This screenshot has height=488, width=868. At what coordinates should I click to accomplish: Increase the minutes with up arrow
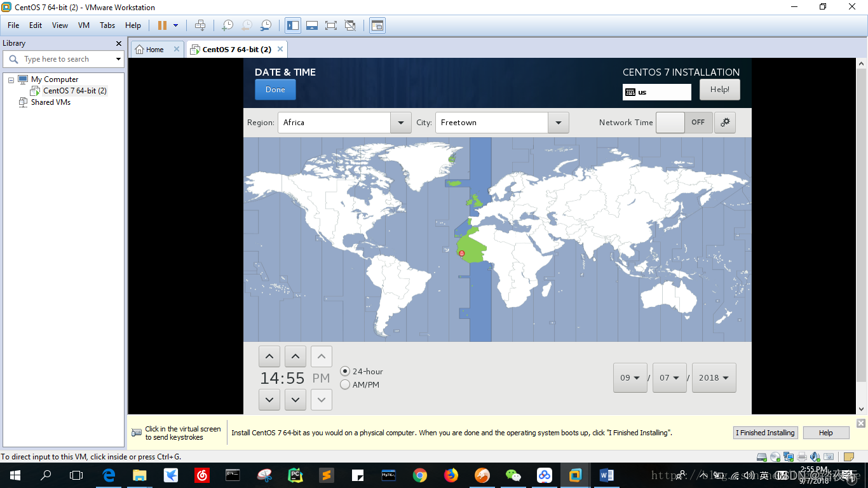[x=295, y=356]
